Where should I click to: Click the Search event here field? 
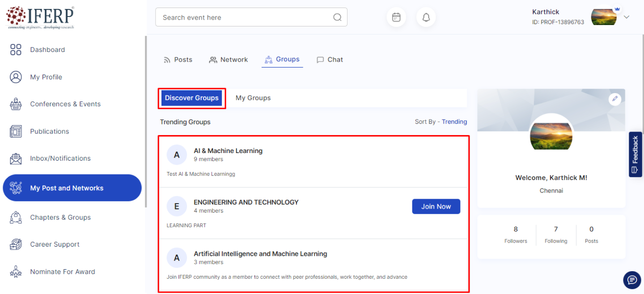pos(244,17)
